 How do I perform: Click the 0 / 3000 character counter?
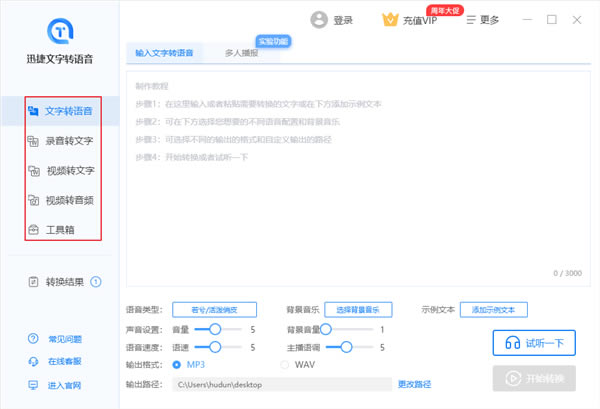(x=567, y=273)
